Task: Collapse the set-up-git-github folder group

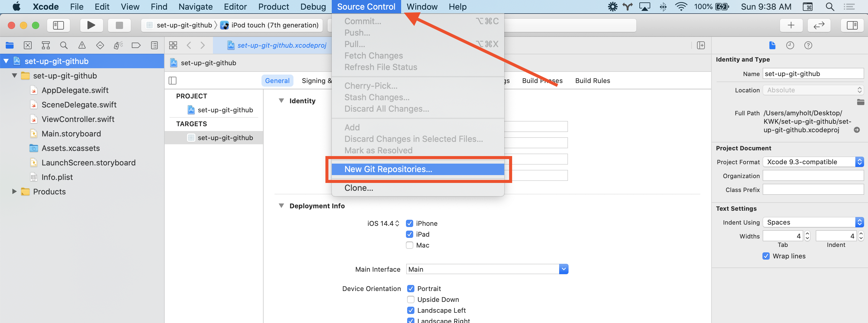Action: point(14,75)
